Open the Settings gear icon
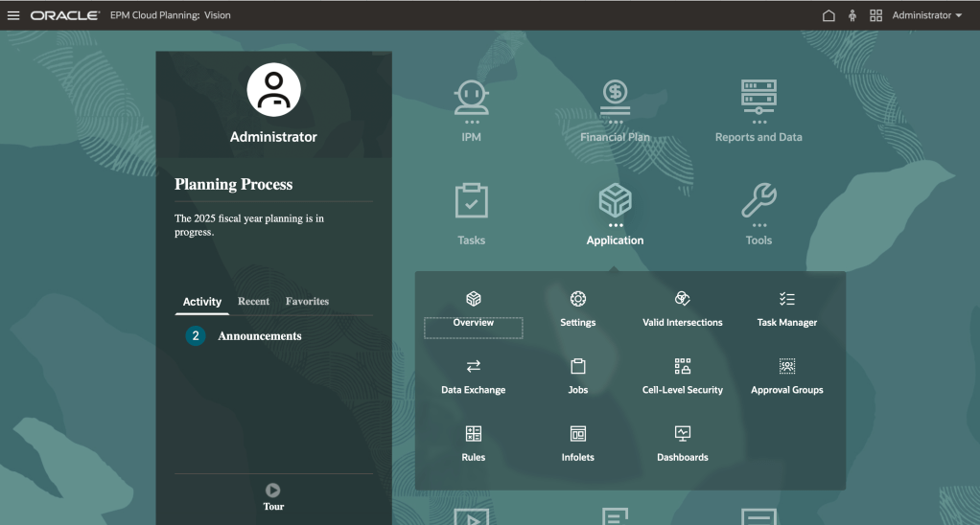This screenshot has width=980, height=525. click(578, 299)
